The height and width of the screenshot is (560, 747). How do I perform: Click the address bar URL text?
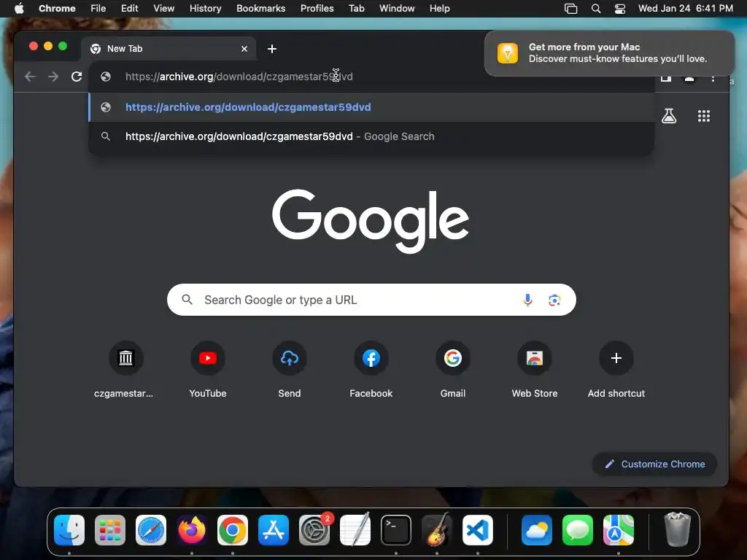(x=239, y=76)
